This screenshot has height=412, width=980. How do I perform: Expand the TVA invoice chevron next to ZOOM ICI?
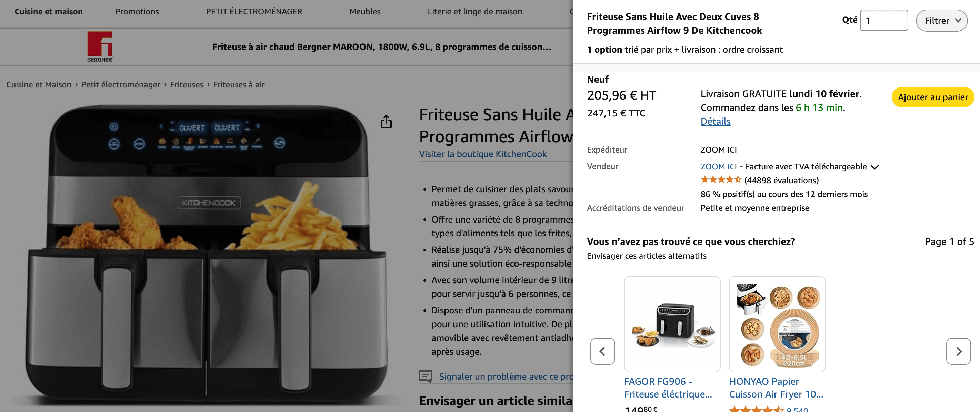874,167
